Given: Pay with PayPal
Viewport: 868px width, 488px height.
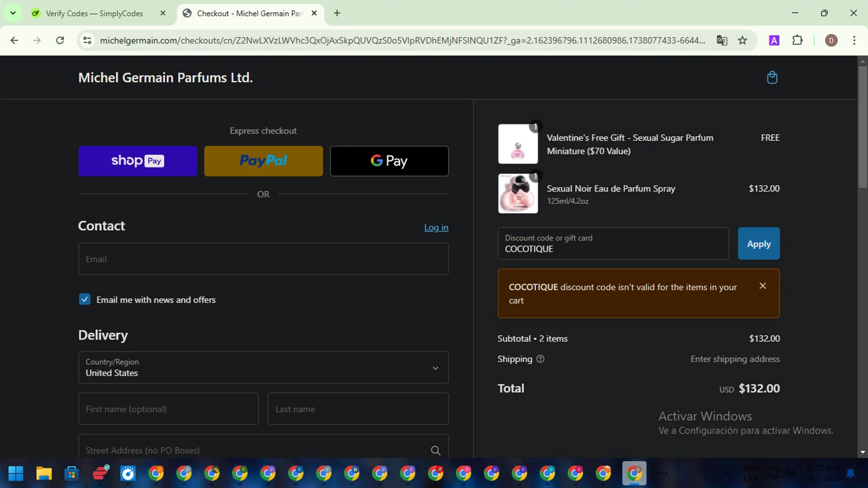Looking at the screenshot, I should [x=263, y=161].
